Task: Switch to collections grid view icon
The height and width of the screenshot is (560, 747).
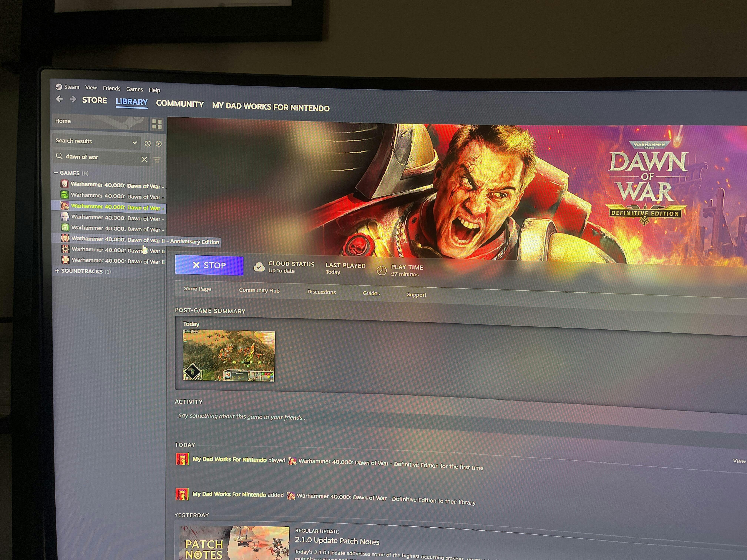Action: point(157,124)
